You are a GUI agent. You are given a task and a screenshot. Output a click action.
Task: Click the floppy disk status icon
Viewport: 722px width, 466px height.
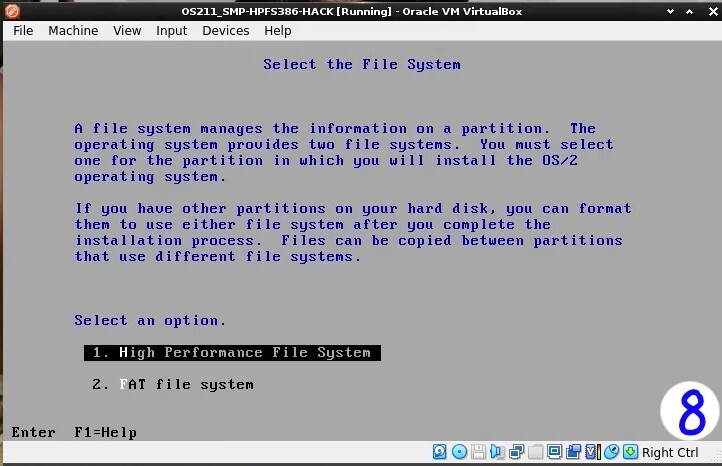478,452
